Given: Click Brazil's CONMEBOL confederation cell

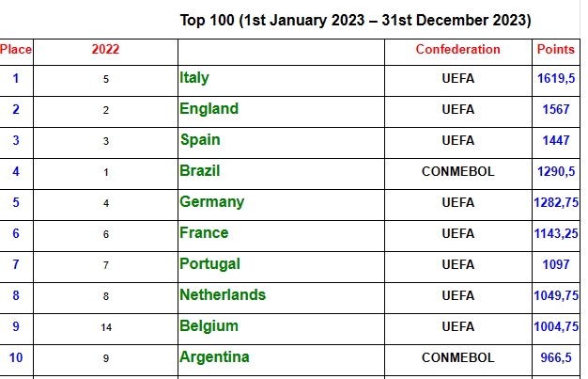Looking at the screenshot, I should pyautogui.click(x=457, y=171).
